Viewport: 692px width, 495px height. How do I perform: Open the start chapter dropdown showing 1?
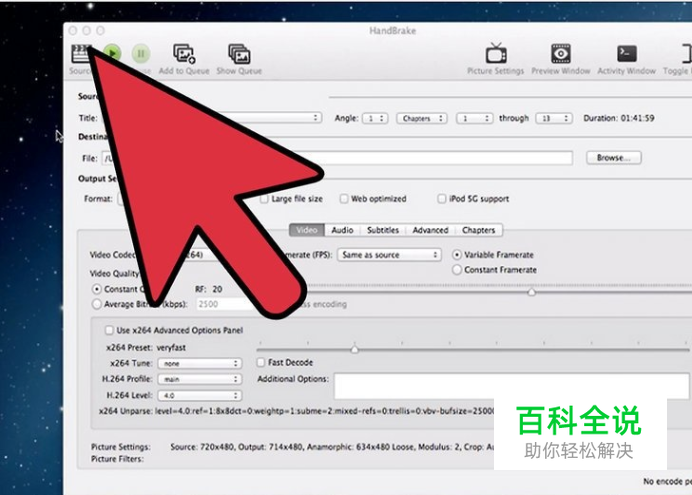[x=474, y=118]
